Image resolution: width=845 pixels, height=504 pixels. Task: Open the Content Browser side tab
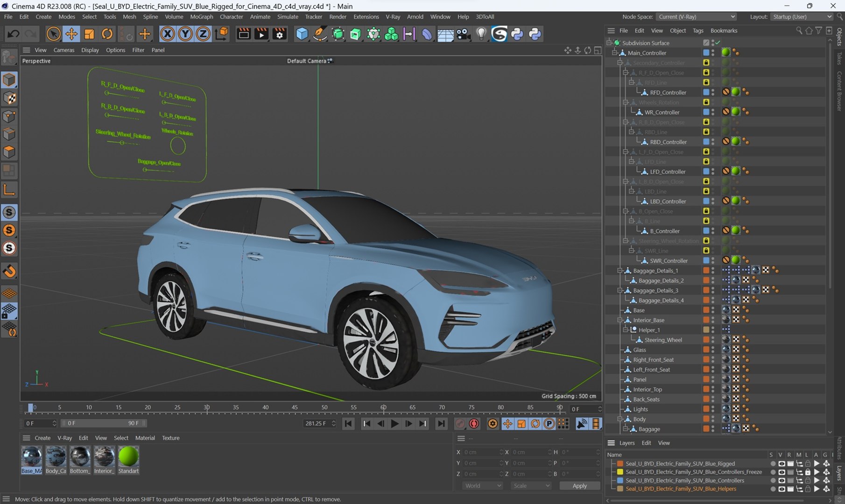pos(839,91)
